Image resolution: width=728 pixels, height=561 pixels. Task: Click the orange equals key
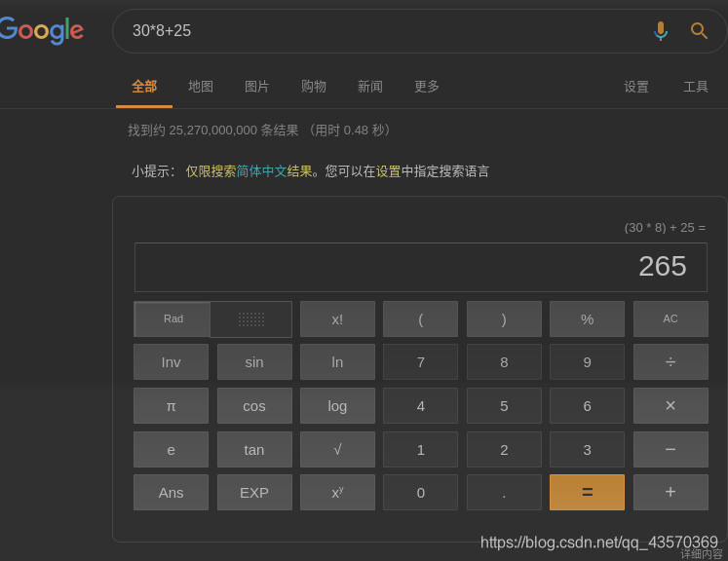pyautogui.click(x=587, y=492)
